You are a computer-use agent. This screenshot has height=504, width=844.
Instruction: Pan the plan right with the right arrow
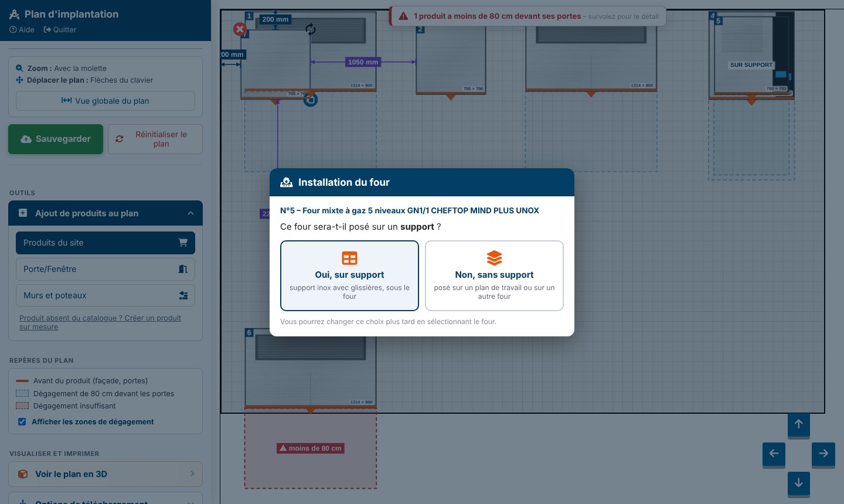pos(823,454)
